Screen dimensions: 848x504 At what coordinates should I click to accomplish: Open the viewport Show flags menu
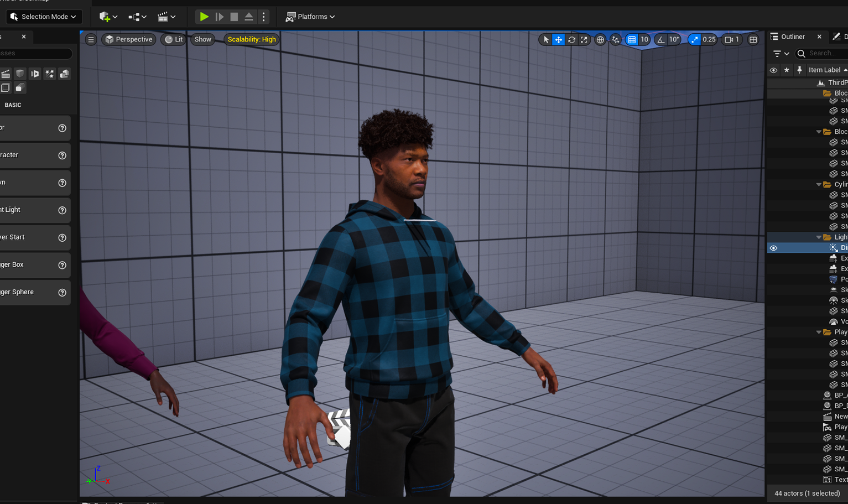coord(203,39)
